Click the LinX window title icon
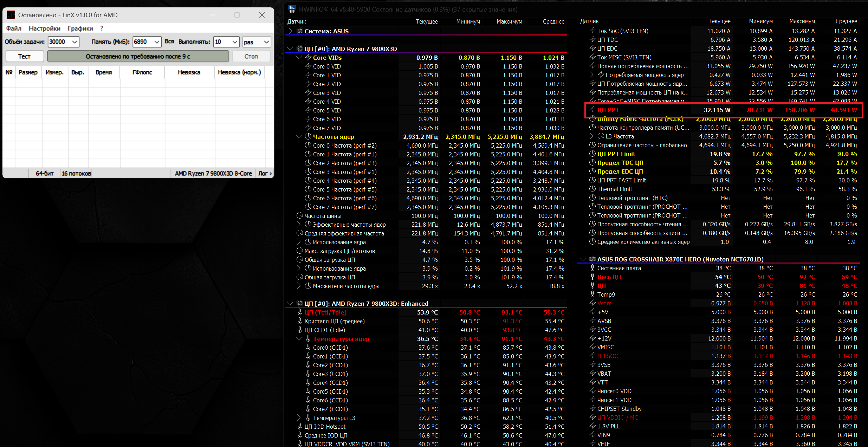This screenshot has height=447, width=868. point(11,15)
